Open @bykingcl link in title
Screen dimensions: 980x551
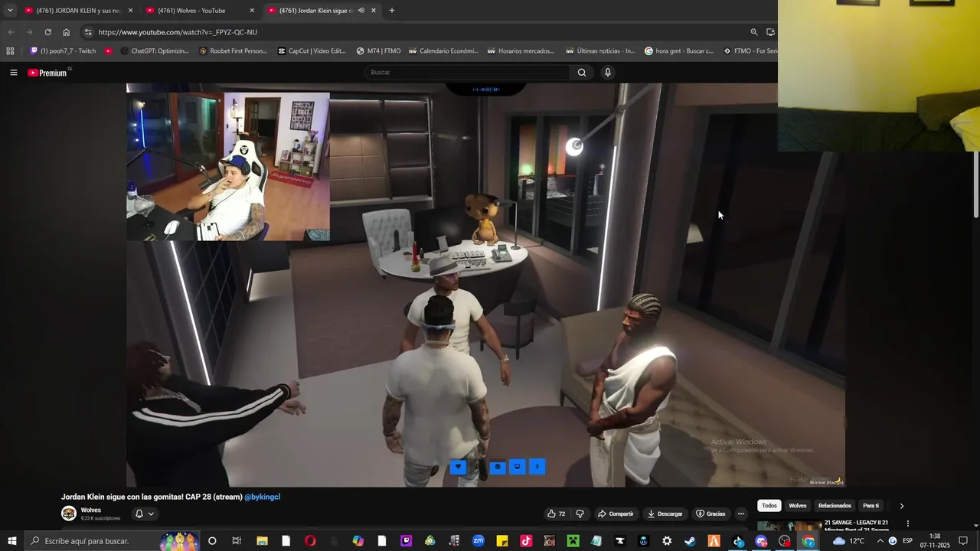coord(262,497)
